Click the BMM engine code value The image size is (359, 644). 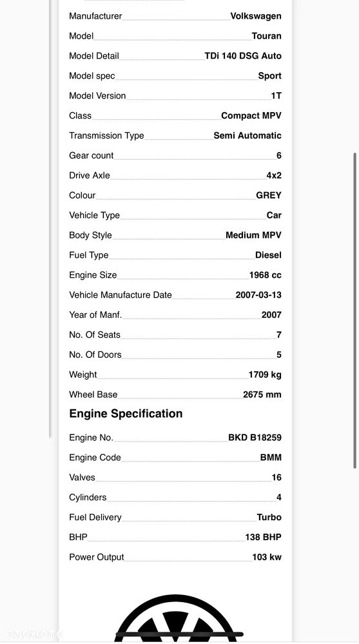[271, 458]
